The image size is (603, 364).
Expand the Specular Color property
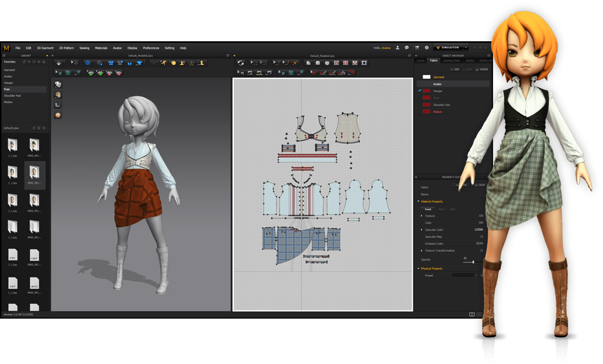coord(422,230)
